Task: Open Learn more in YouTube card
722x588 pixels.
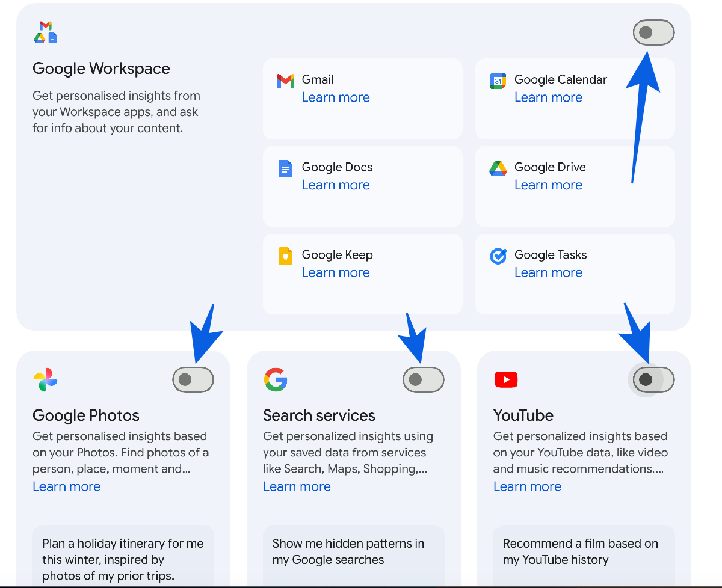Action: [527, 486]
